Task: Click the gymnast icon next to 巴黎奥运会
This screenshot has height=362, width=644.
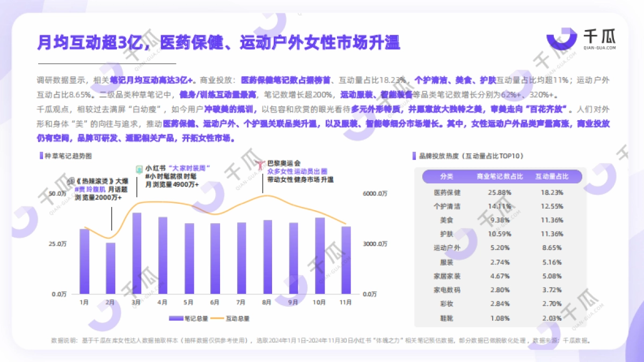Action: [x=259, y=163]
